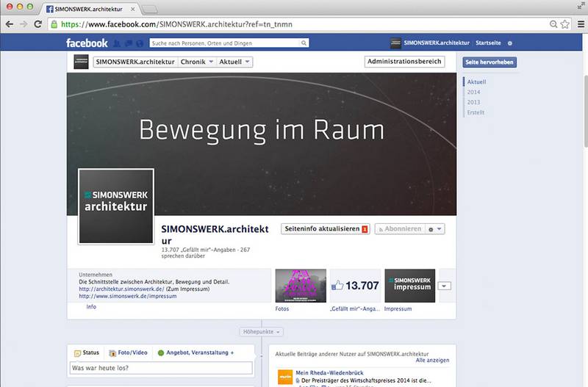Open the Impressum tile
The height and width of the screenshot is (387, 588).
(x=410, y=286)
